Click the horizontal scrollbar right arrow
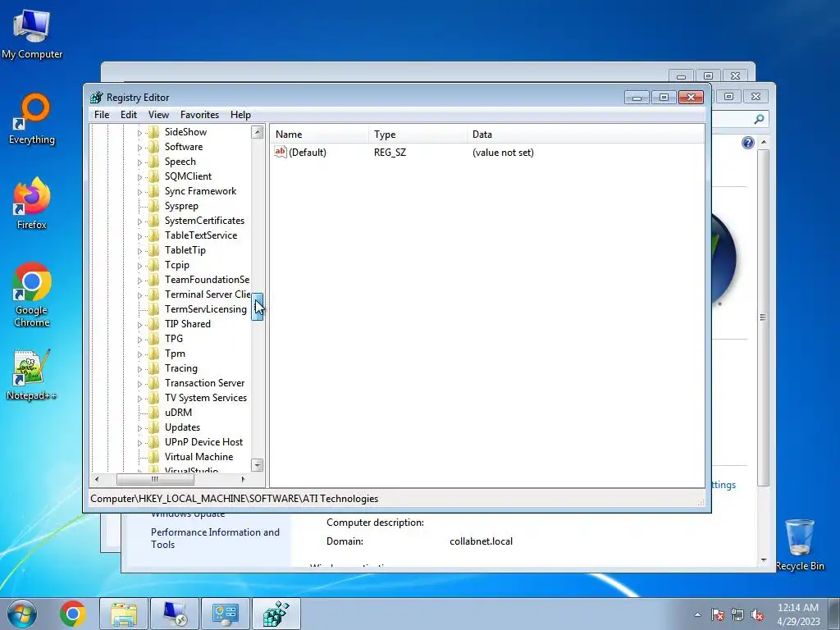The height and width of the screenshot is (630, 840). pos(243,479)
